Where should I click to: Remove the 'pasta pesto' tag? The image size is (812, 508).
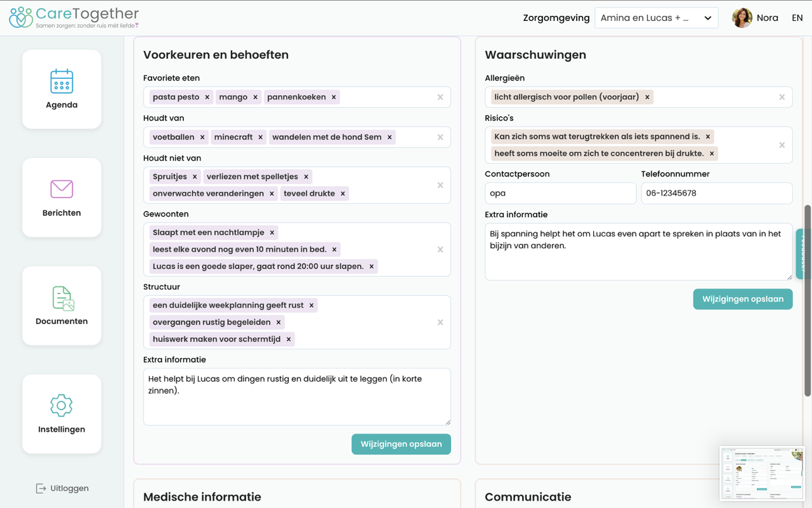[207, 97]
